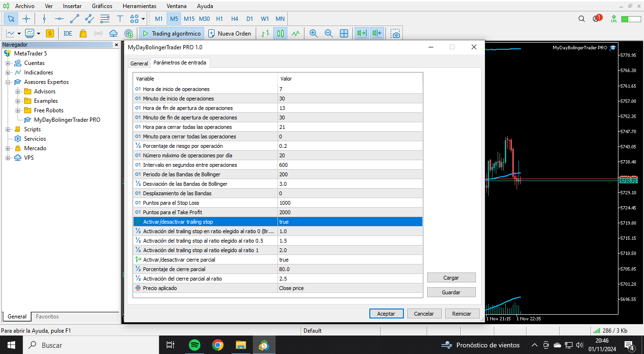
Task: Open chart type dropdown arrow
Action: [x=19, y=34]
